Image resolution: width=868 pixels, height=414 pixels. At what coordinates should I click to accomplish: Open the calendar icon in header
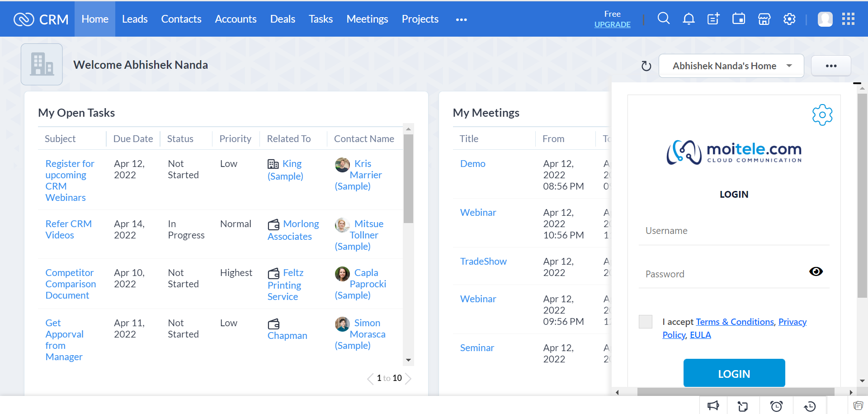click(x=739, y=19)
